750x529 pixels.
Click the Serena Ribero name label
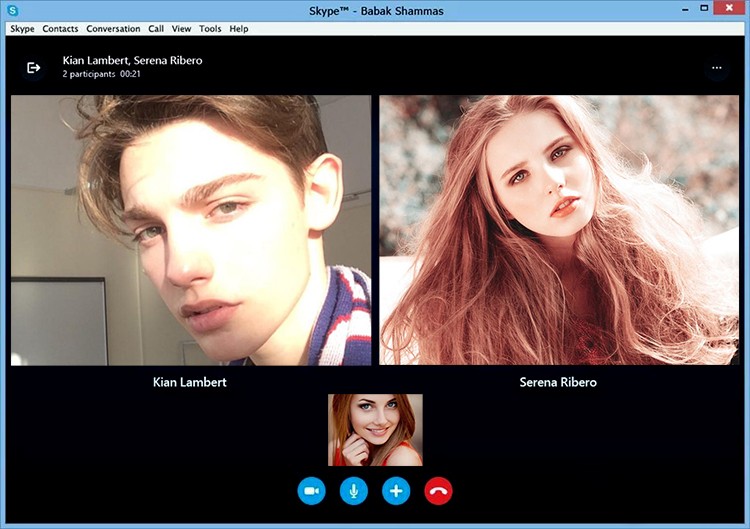coord(558,382)
